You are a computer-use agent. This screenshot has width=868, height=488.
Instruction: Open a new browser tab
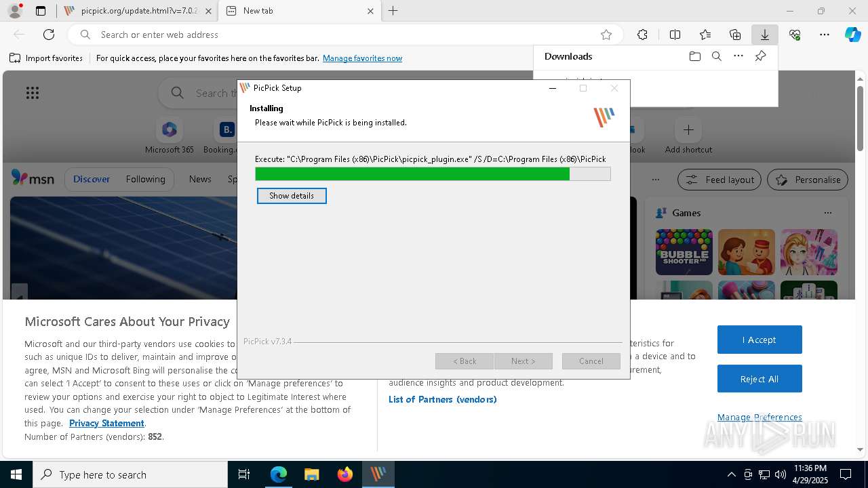coord(393,11)
